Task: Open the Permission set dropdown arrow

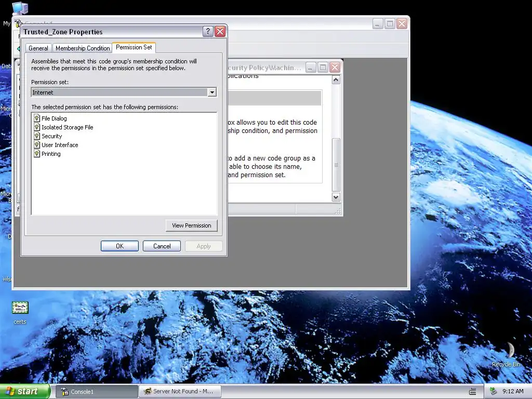Action: tap(212, 92)
